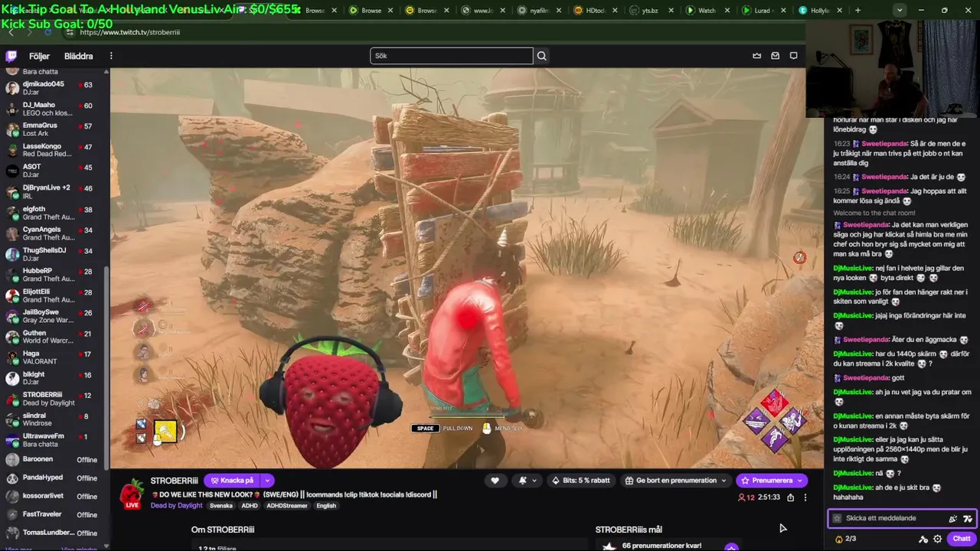980x551 pixels.
Task: Click the 66 prenumerationer kvar goal text
Action: pos(661,546)
